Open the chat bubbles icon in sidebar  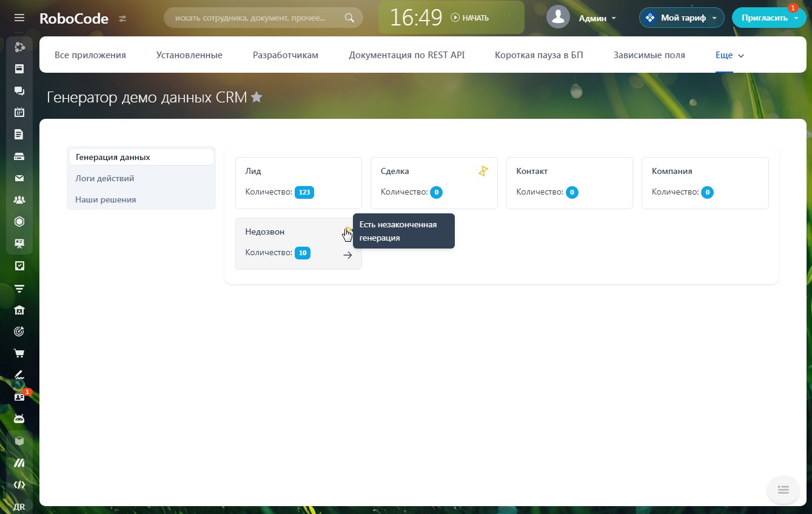pos(19,90)
